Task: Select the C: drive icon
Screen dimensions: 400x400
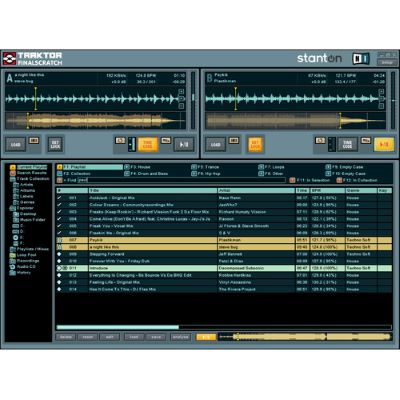Action: pyautogui.click(x=16, y=226)
